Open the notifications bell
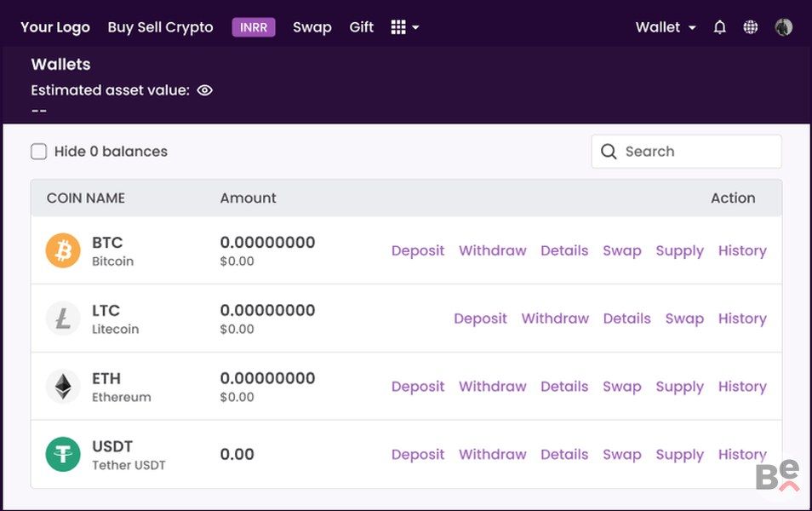812x511 pixels. 719,27
